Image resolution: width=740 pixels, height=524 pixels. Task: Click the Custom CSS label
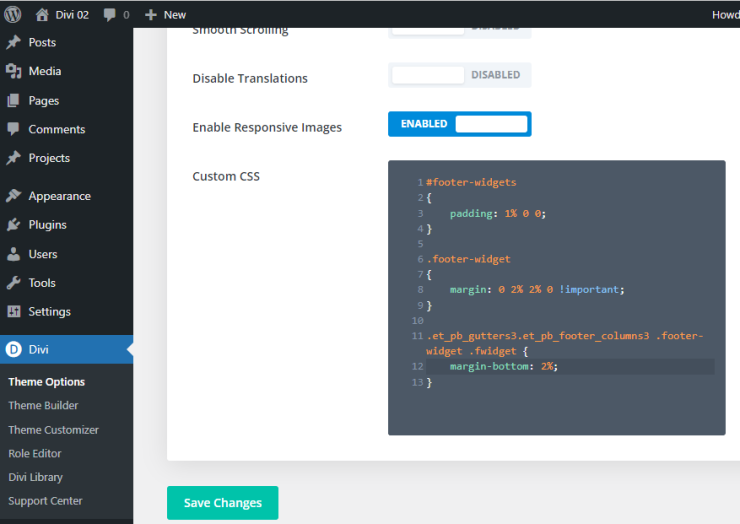(226, 177)
